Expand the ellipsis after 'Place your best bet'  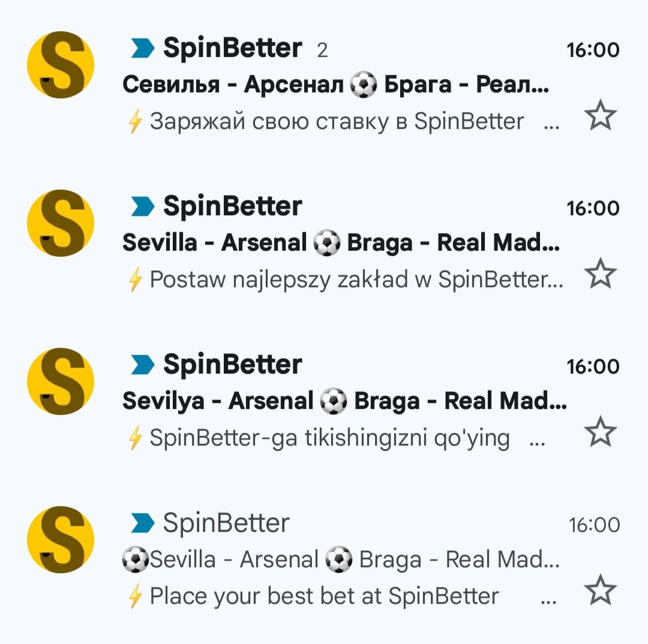click(548, 600)
